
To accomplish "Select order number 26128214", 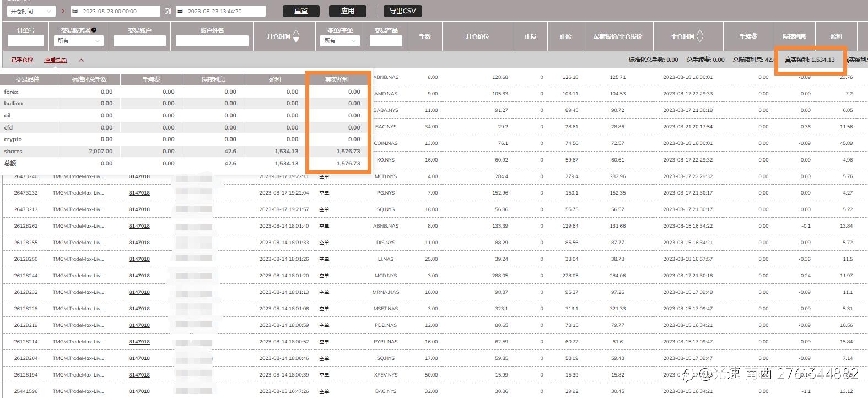I will (x=26, y=342).
